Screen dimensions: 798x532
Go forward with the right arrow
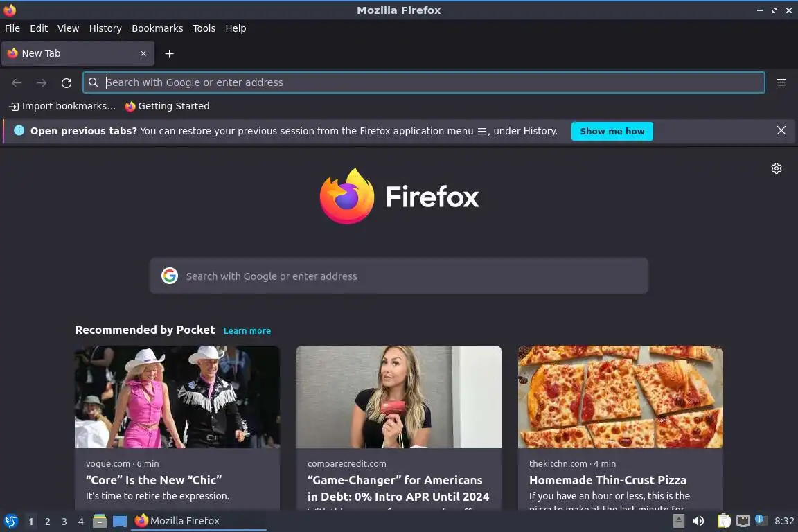coord(42,83)
